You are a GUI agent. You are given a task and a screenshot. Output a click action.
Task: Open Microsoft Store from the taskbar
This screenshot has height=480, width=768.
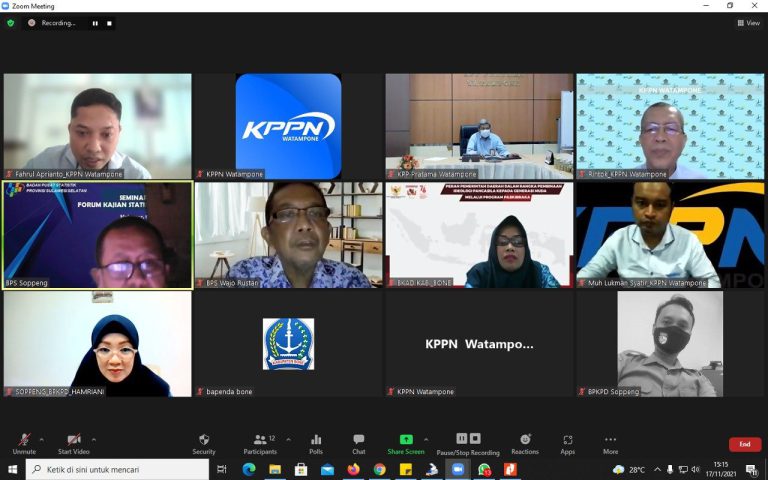[x=301, y=470]
